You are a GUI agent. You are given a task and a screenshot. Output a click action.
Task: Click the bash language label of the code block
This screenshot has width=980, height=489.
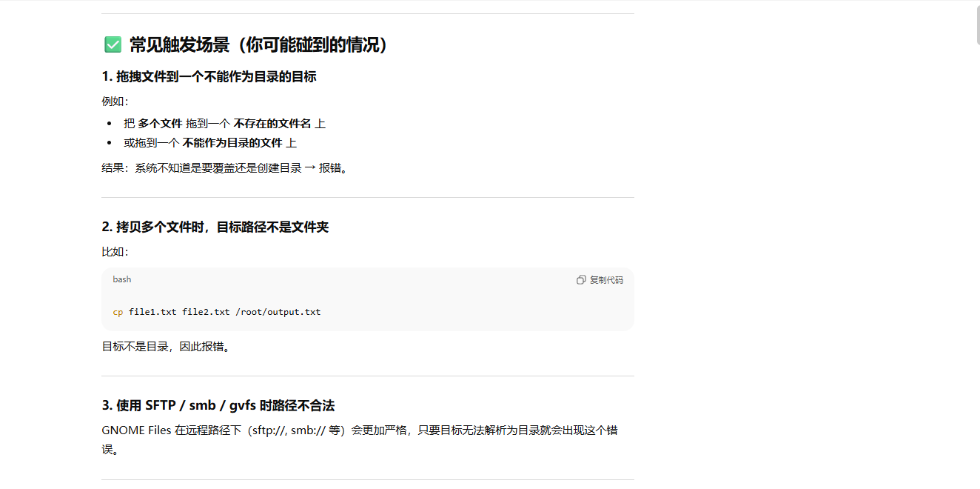pyautogui.click(x=122, y=279)
